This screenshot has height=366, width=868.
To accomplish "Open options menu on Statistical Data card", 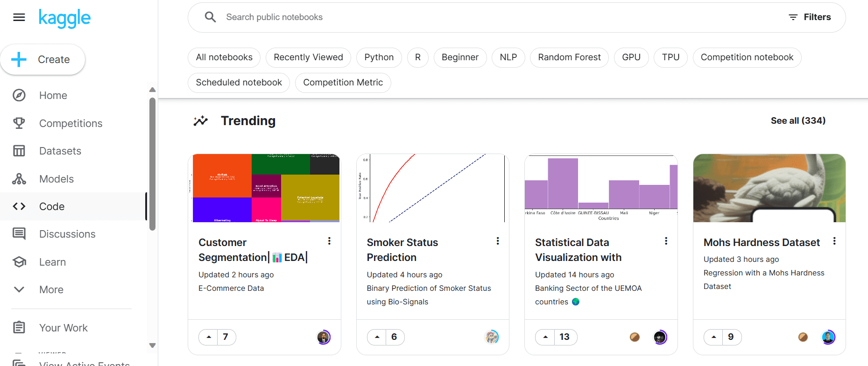I will [x=666, y=241].
